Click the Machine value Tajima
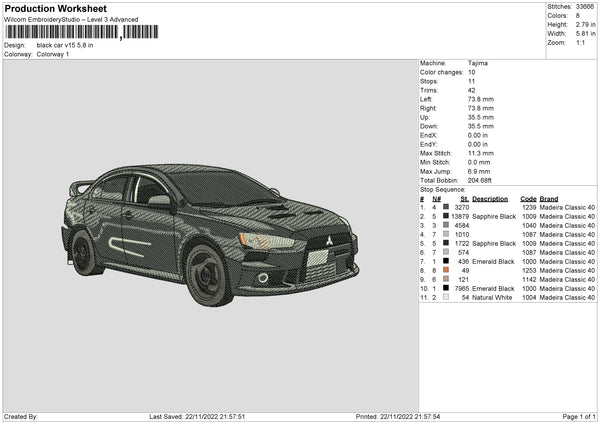The height and width of the screenshot is (424, 600). 478,63
